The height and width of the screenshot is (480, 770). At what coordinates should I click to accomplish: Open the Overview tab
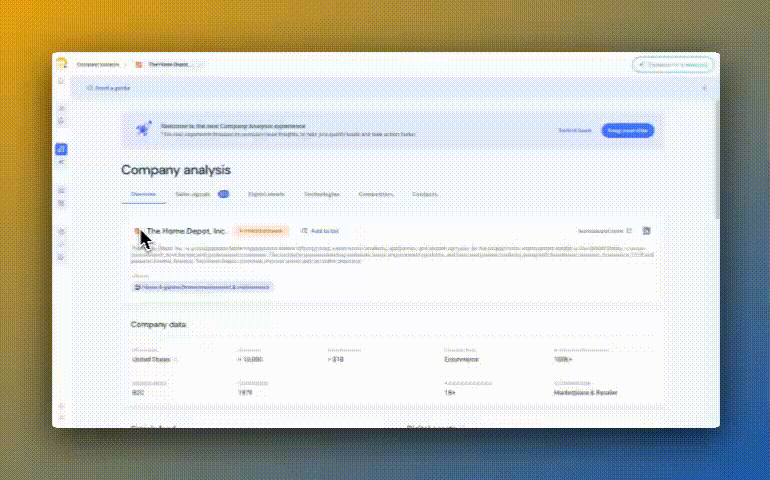(143, 194)
